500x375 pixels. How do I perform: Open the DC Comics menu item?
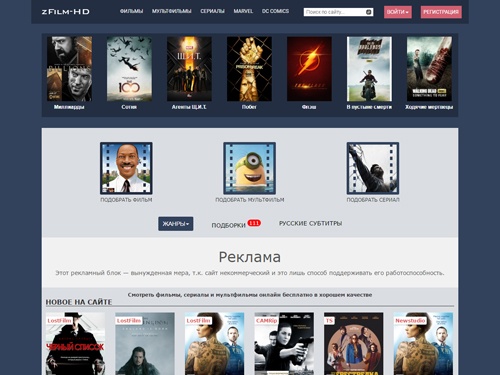[x=275, y=11]
